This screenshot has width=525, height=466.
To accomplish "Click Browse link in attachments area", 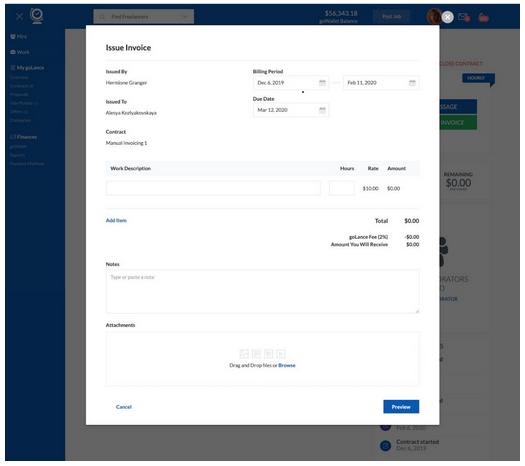I will (287, 365).
